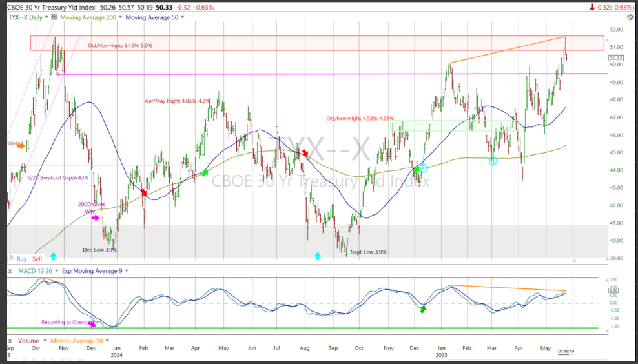Expand the Moving Average 200 dropdown arrow

coord(119,17)
